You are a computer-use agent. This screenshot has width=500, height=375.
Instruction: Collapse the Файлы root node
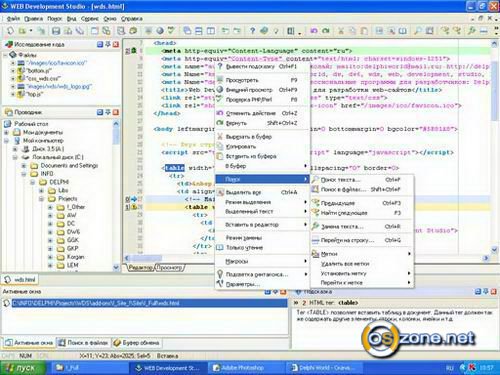click(x=6, y=55)
